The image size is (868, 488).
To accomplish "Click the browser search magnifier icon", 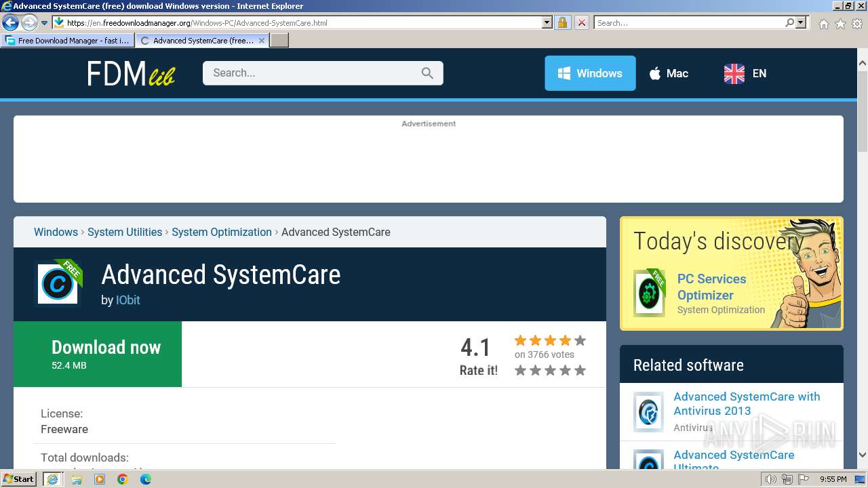I will [x=789, y=23].
